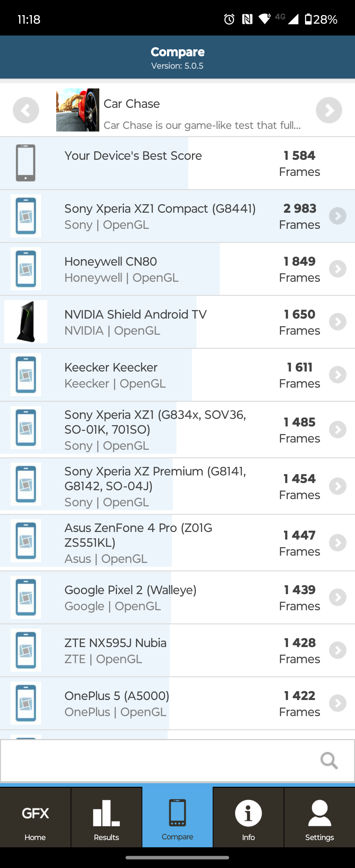The width and height of the screenshot is (355, 868).
Task: Tap the search magnifier icon
Action: (329, 760)
